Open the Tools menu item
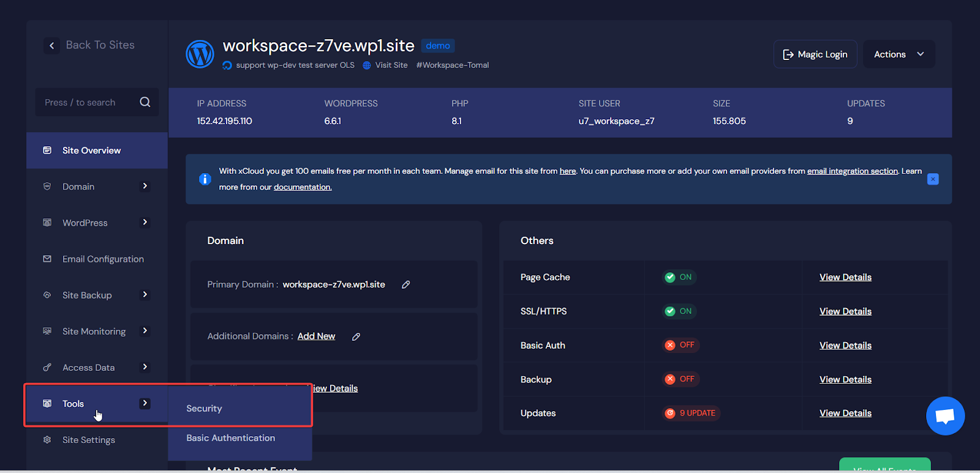 [97, 403]
